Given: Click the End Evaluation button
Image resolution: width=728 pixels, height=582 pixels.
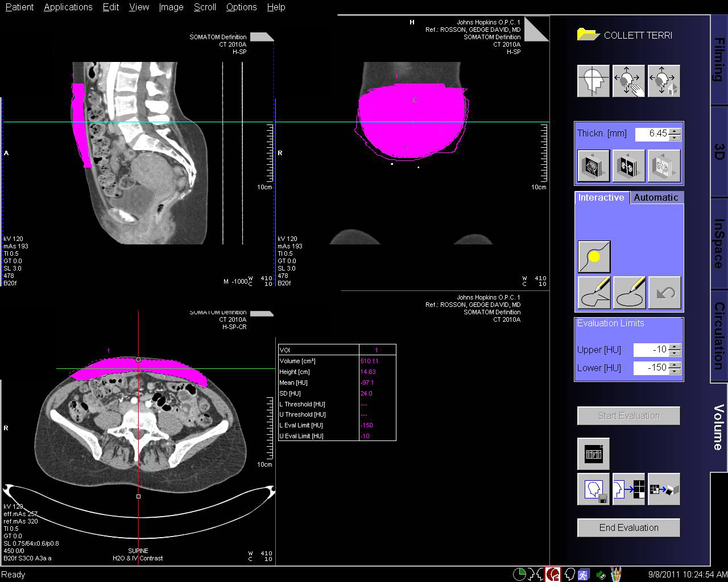Looking at the screenshot, I should (628, 527).
